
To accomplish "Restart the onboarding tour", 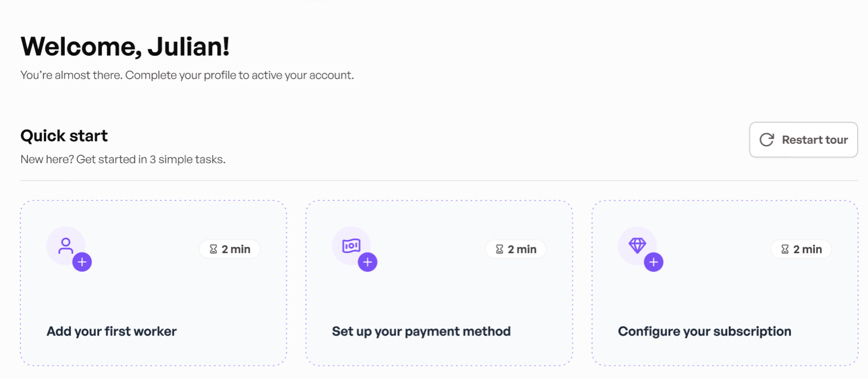I will [803, 140].
